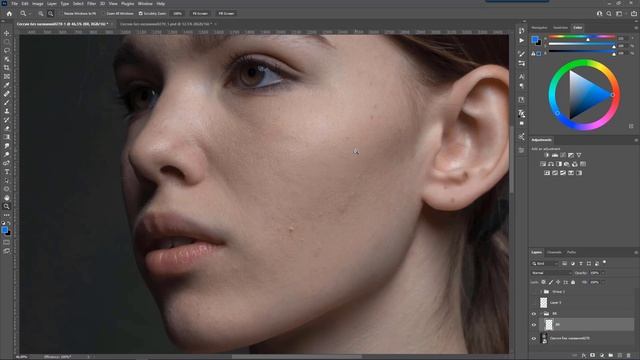Image resolution: width=640 pixels, height=360 pixels.
Task: Switch to the Channels tab
Action: point(554,252)
